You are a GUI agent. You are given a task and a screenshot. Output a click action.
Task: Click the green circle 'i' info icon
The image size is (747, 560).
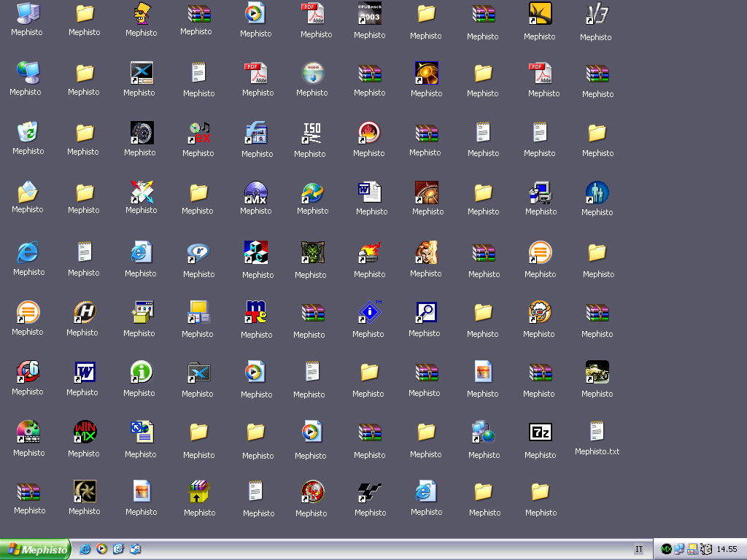[141, 372]
